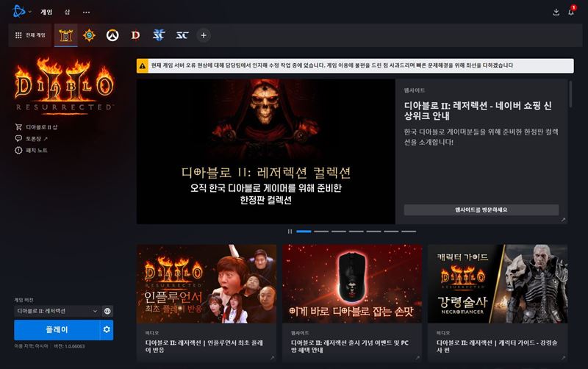Open the Diablo II collection main banner
The height and width of the screenshot is (369, 588).
click(266, 151)
